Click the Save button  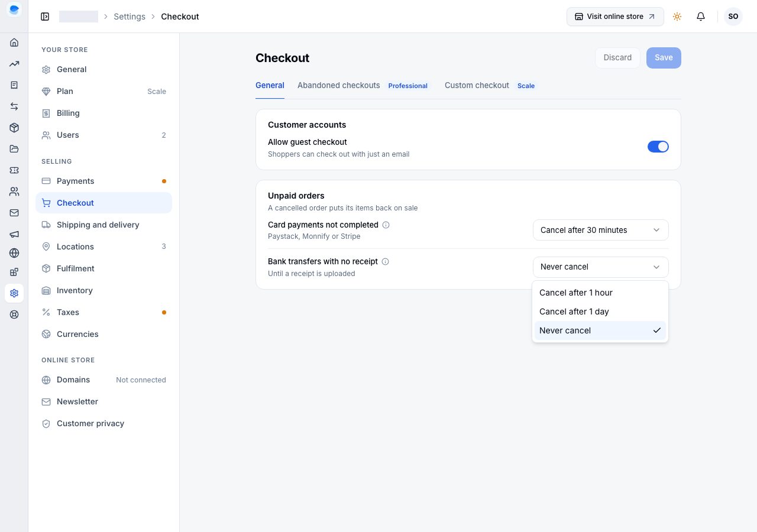click(x=664, y=58)
